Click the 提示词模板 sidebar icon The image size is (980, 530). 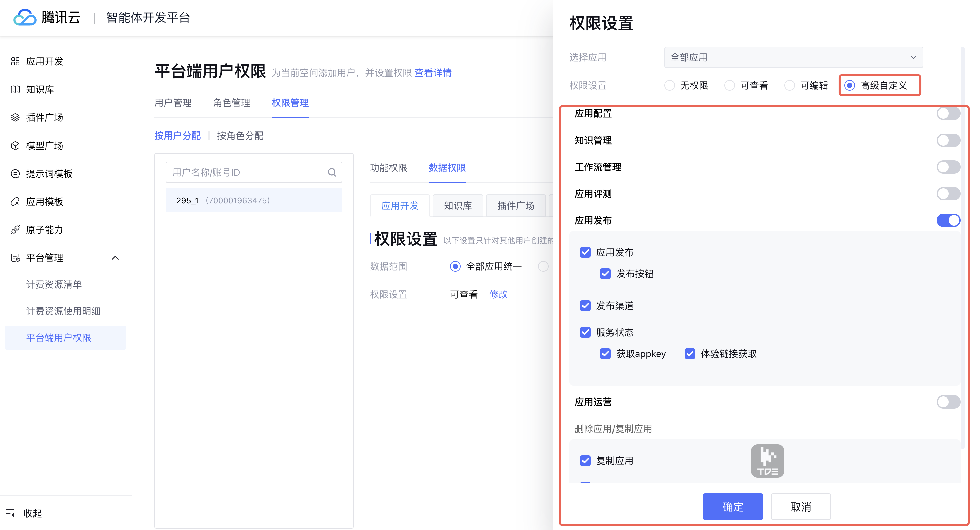(x=15, y=174)
